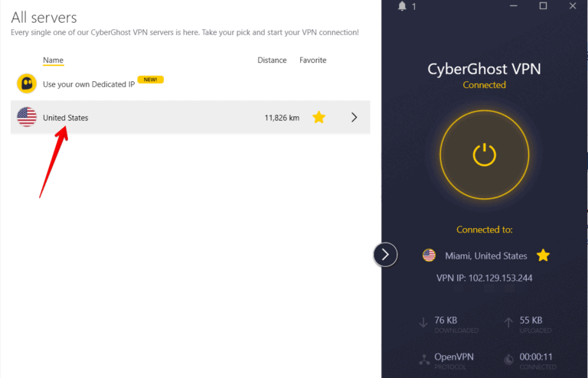Click the CyberGhost ghost logo icon

(27, 83)
